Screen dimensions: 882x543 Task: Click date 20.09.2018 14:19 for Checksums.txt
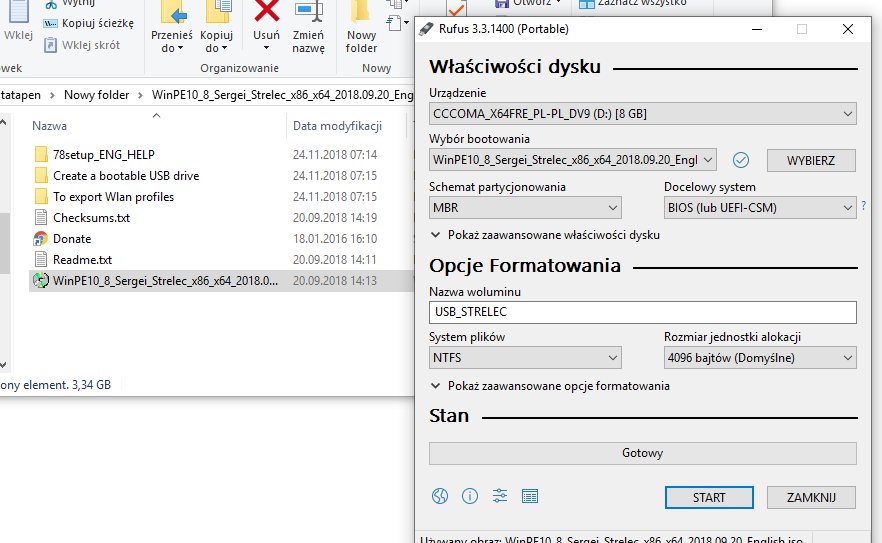coord(335,218)
